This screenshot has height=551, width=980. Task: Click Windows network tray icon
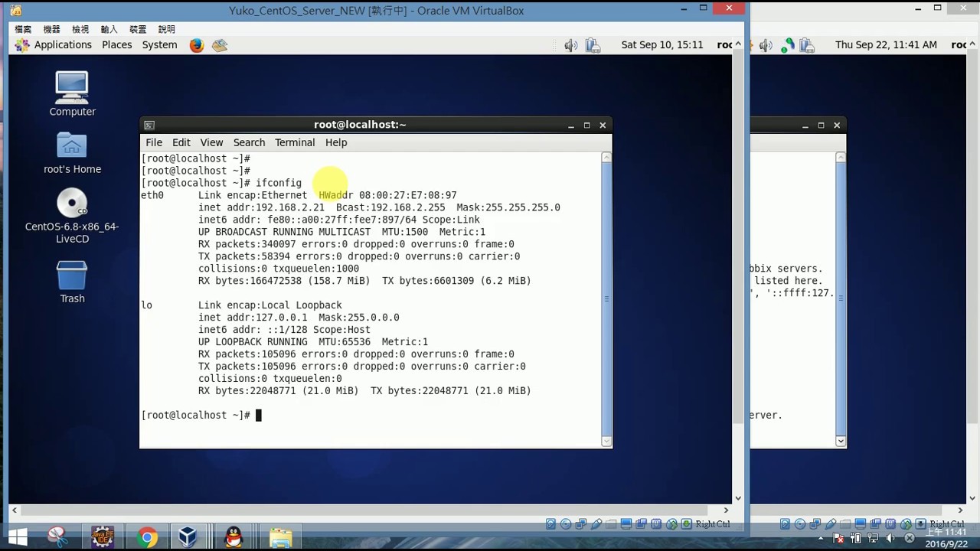tap(874, 537)
